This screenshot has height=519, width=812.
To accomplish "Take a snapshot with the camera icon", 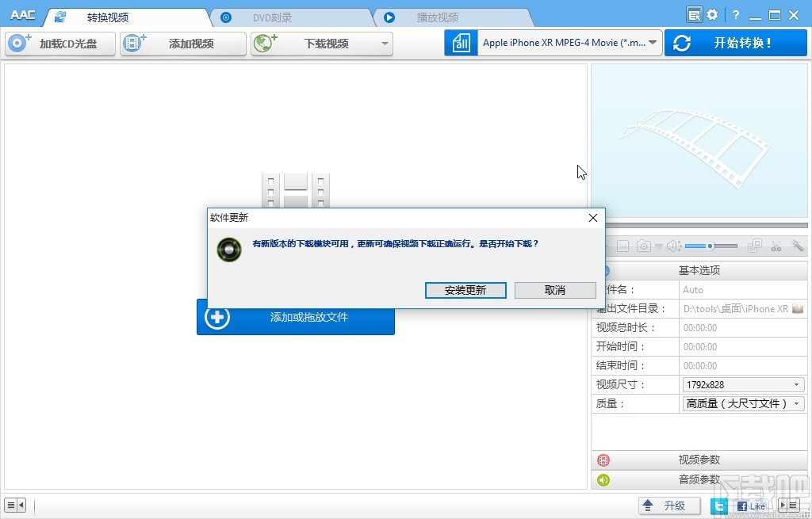I will [x=644, y=246].
